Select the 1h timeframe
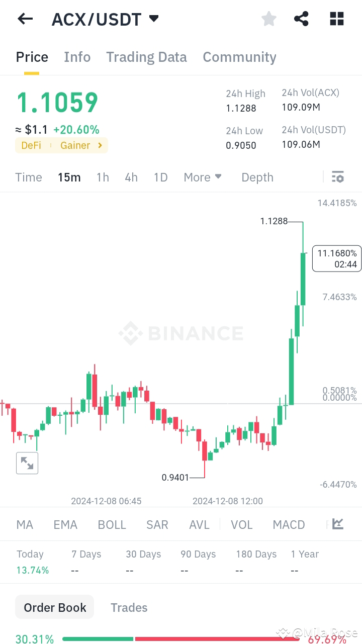This screenshot has height=644, width=362. (103, 177)
